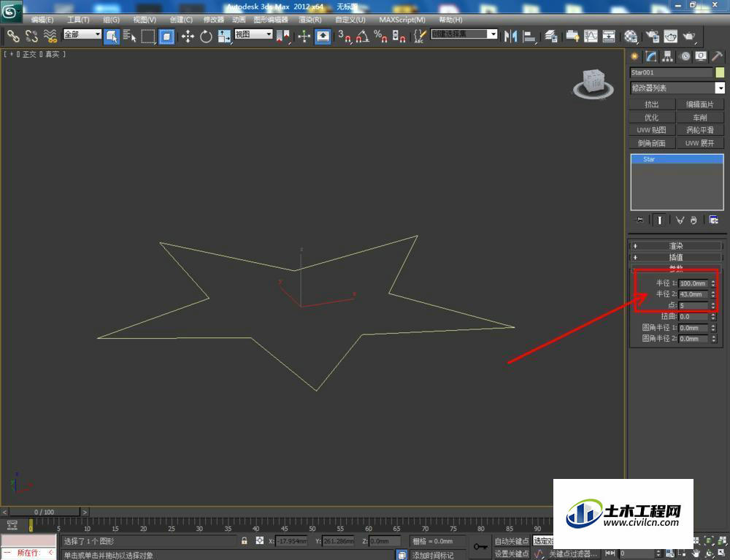
Task: Toggle the Keyboard Shortcut Override icon
Action: tap(323, 36)
